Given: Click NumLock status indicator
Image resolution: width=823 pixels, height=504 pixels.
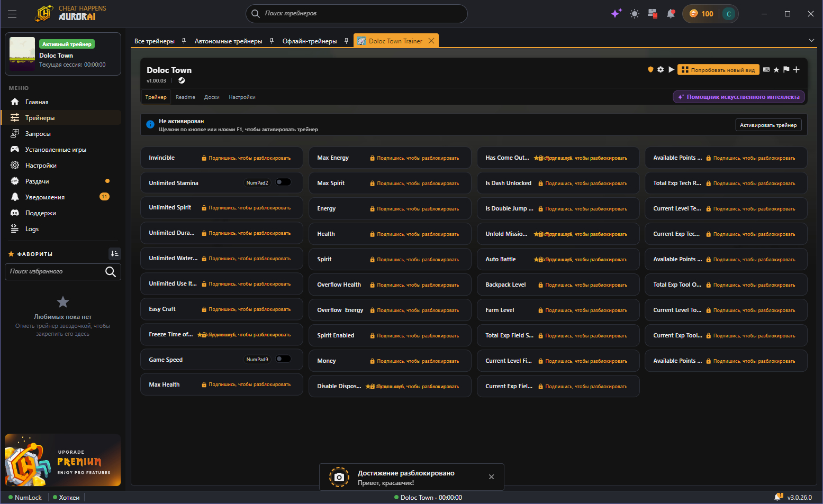Looking at the screenshot, I should [x=25, y=497].
